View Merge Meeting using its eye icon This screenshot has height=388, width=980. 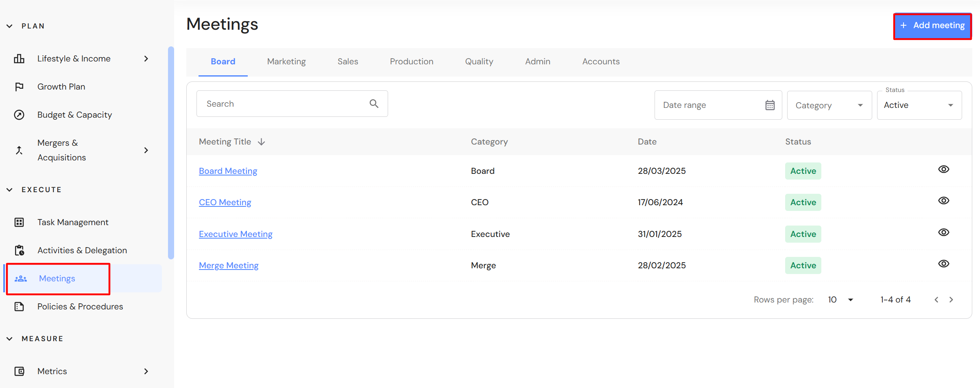tap(943, 264)
